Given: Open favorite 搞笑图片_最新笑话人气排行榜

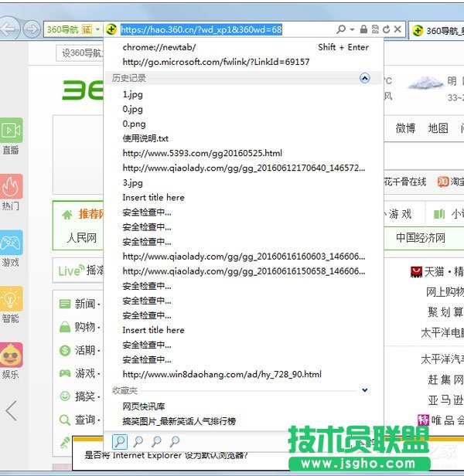Looking at the screenshot, I should point(179,421).
